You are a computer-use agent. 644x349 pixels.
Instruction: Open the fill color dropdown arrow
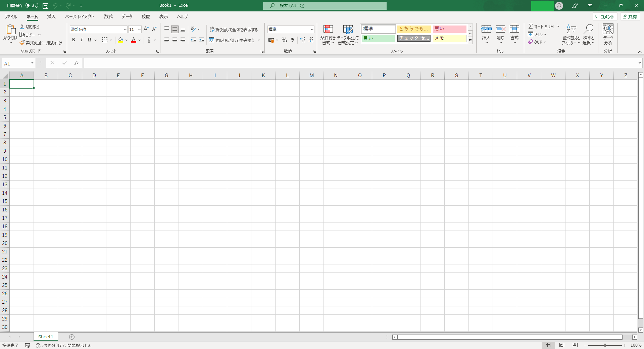coord(127,40)
